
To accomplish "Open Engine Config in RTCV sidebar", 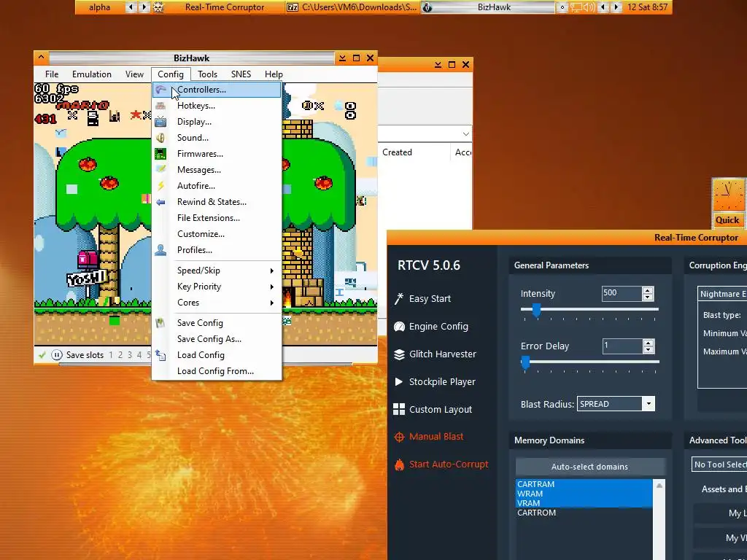I will pyautogui.click(x=438, y=326).
